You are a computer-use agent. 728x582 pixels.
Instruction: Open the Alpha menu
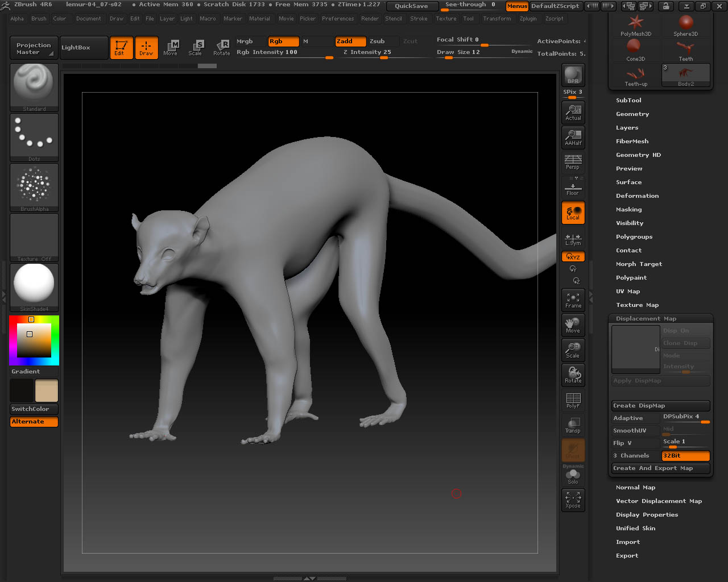click(x=17, y=19)
